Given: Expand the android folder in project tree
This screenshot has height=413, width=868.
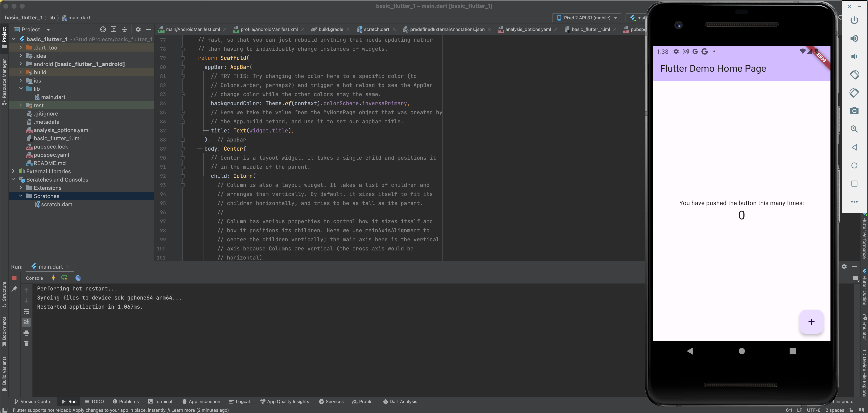Looking at the screenshot, I should [x=21, y=64].
